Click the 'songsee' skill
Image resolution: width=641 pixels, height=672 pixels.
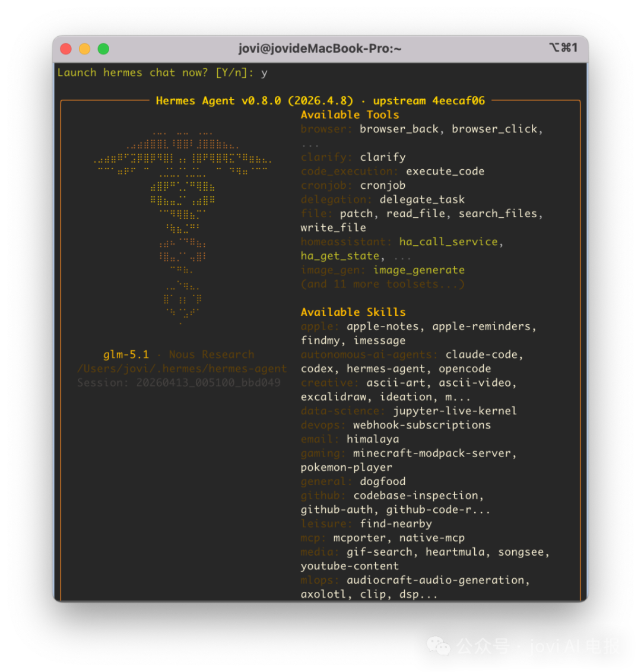click(521, 552)
